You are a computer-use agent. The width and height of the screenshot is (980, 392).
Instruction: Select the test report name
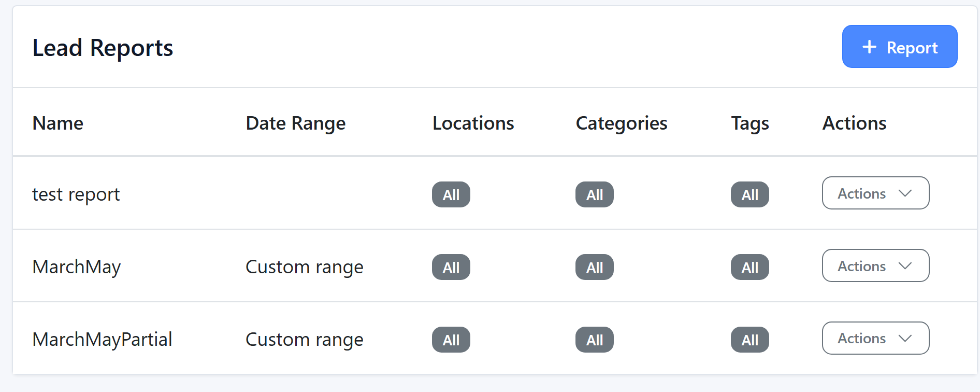[x=76, y=194]
